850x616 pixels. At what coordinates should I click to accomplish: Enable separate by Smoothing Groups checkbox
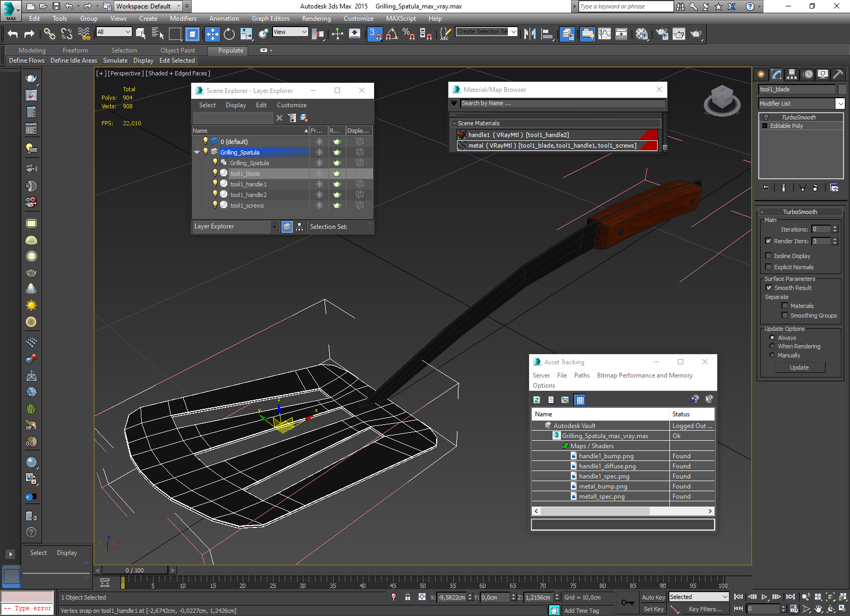pos(785,315)
